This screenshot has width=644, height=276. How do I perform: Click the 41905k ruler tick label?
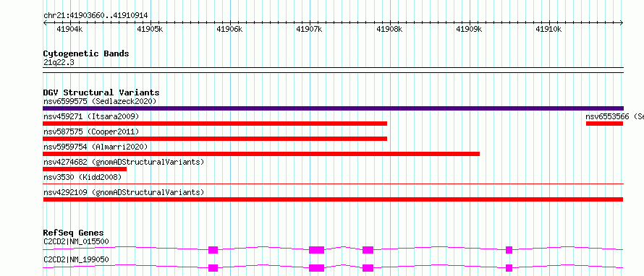pos(150,29)
